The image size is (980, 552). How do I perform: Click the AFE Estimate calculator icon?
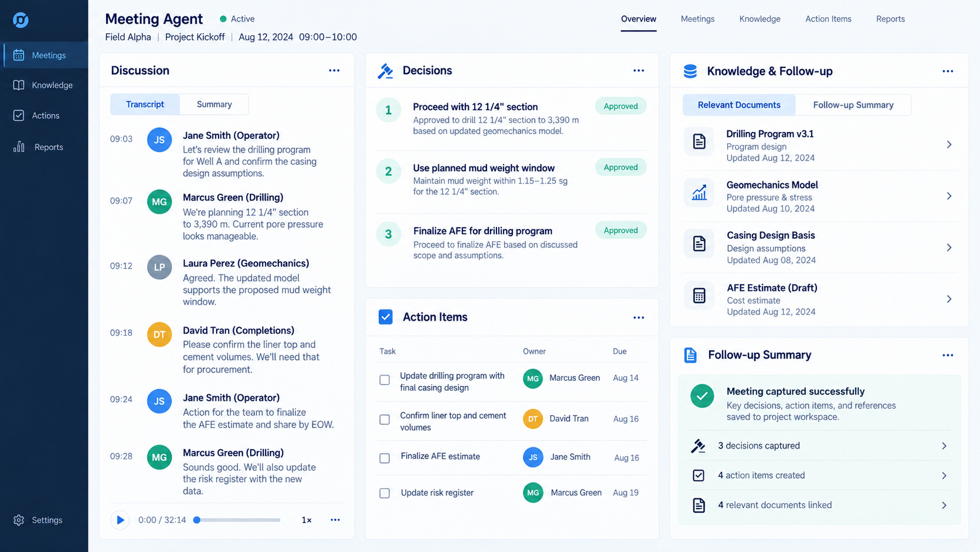click(x=699, y=296)
